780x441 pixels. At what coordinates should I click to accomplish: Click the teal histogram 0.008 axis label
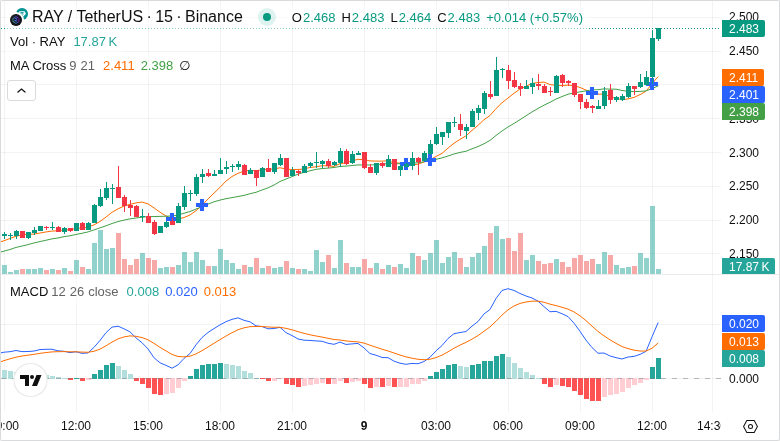click(743, 358)
